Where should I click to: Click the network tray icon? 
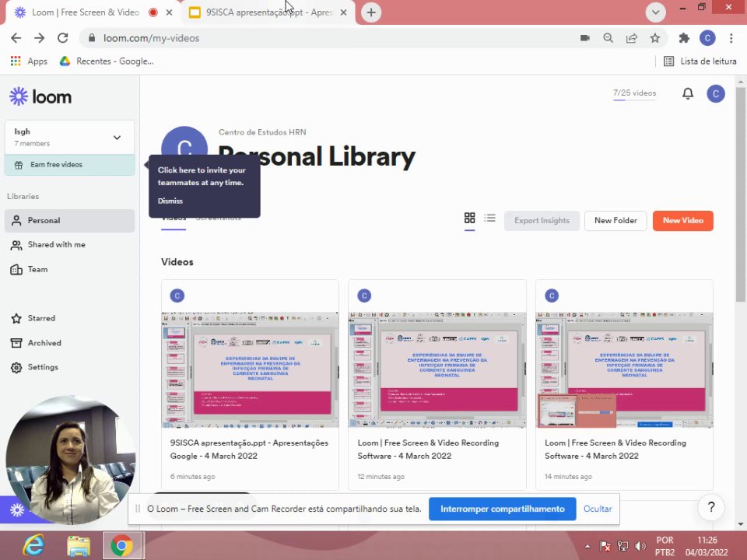(x=622, y=546)
